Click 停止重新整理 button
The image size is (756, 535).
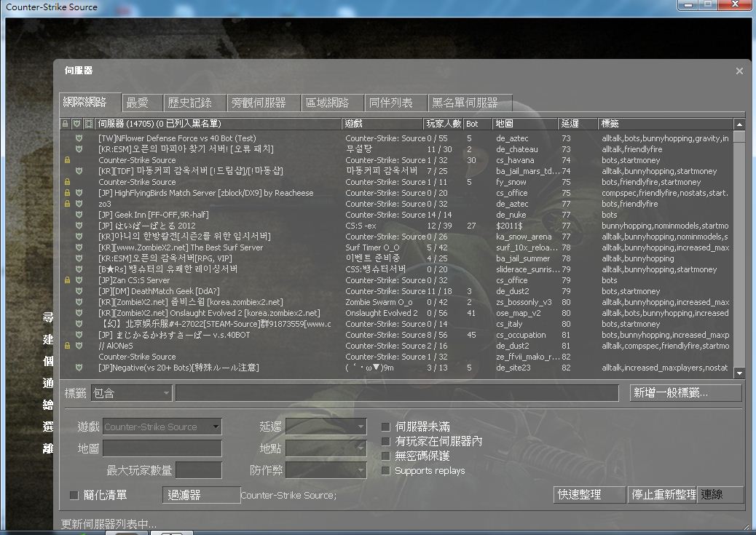pyautogui.click(x=664, y=494)
